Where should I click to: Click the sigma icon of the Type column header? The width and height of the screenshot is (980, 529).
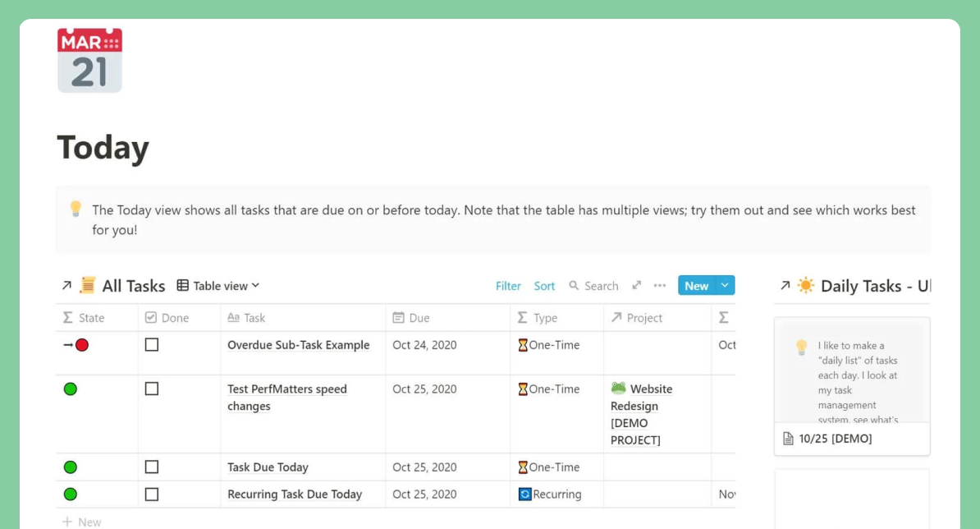pyautogui.click(x=523, y=318)
